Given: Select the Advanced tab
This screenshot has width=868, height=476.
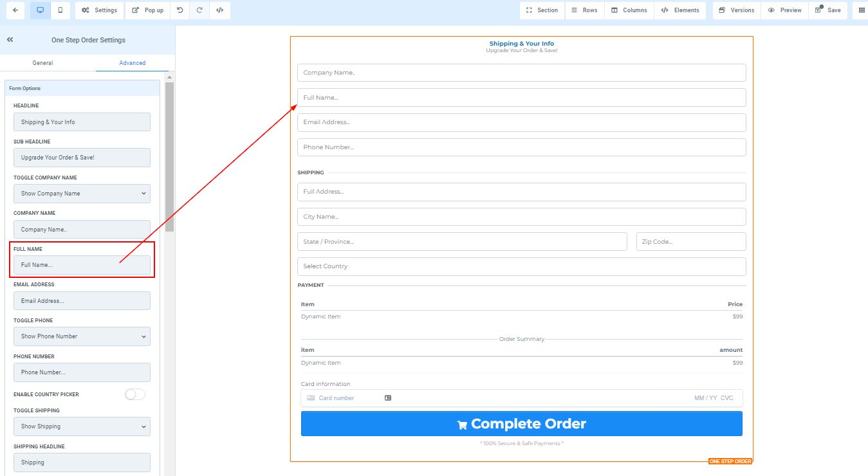Looking at the screenshot, I should point(133,63).
